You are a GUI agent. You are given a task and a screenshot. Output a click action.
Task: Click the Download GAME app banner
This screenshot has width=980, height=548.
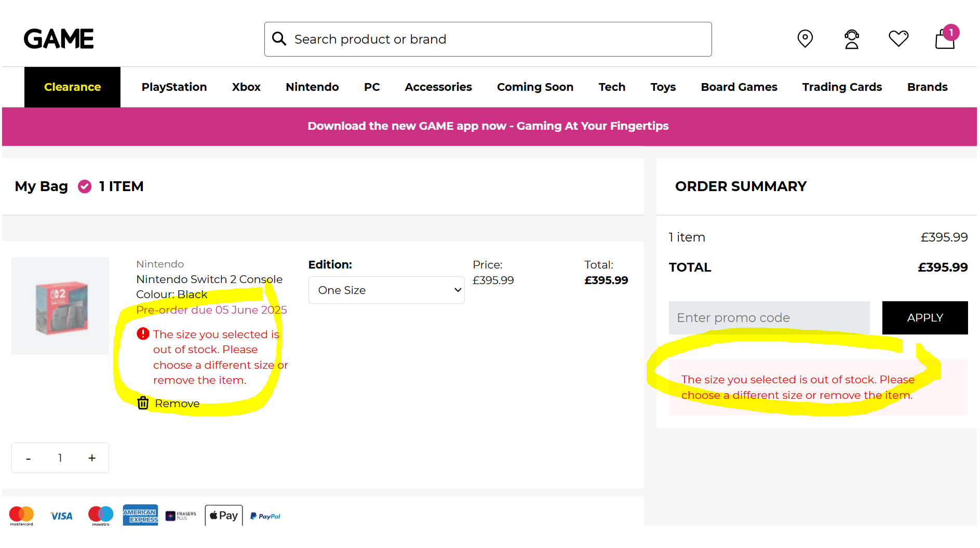point(488,126)
